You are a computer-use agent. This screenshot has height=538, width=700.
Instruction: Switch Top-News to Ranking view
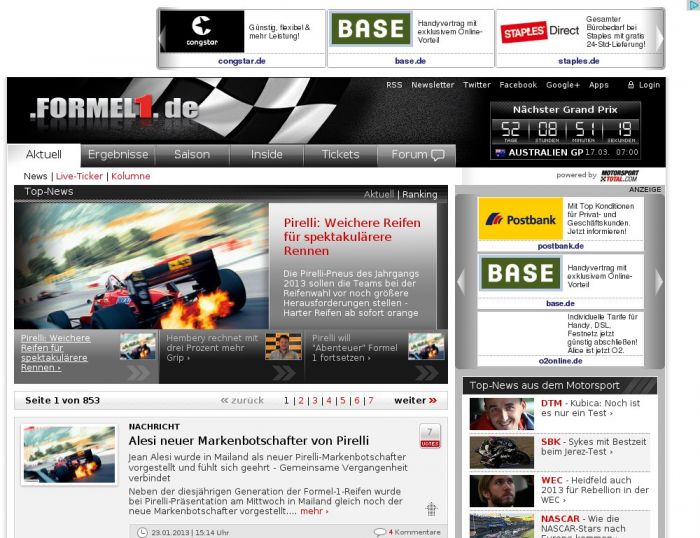pyautogui.click(x=420, y=195)
